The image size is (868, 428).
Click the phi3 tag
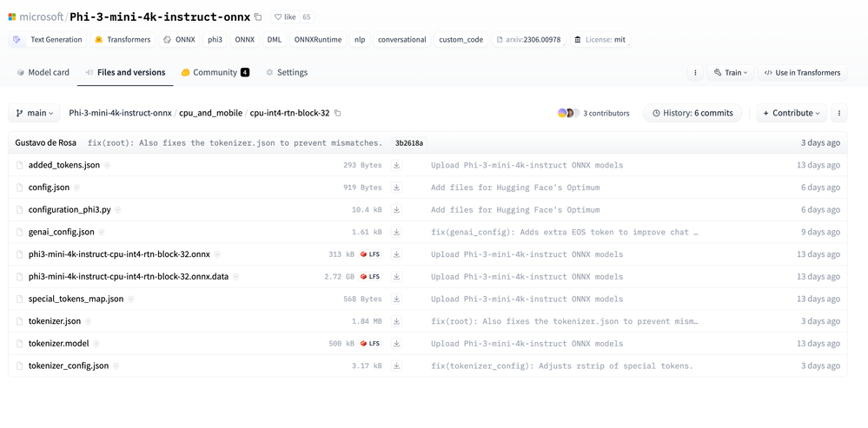(x=215, y=40)
